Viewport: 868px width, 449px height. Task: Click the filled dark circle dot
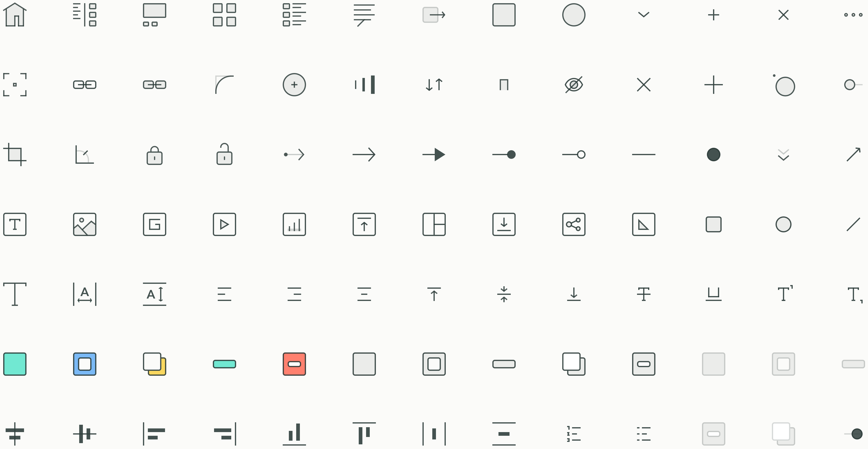tap(713, 155)
